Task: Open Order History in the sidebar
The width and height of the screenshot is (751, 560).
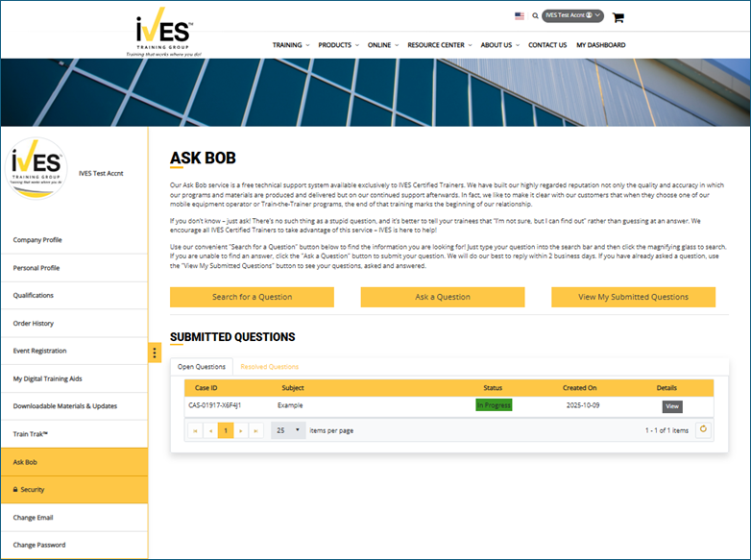Action: point(34,324)
